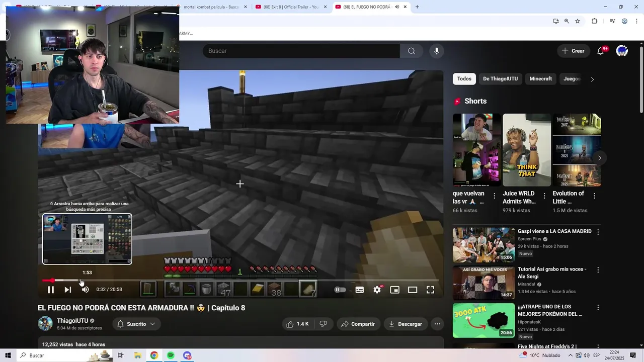Show next Shorts with arrow
Viewport: 644px width, 362px height.
(x=599, y=158)
